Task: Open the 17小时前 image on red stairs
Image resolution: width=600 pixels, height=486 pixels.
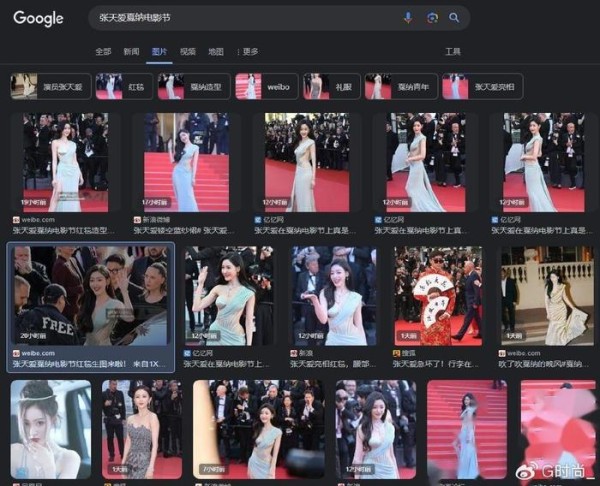Action: pyautogui.click(x=186, y=162)
